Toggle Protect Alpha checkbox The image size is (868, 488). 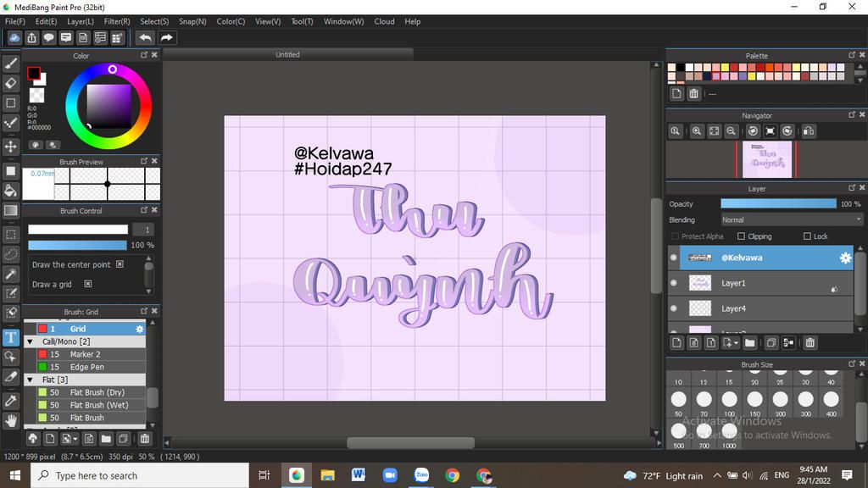(x=675, y=236)
